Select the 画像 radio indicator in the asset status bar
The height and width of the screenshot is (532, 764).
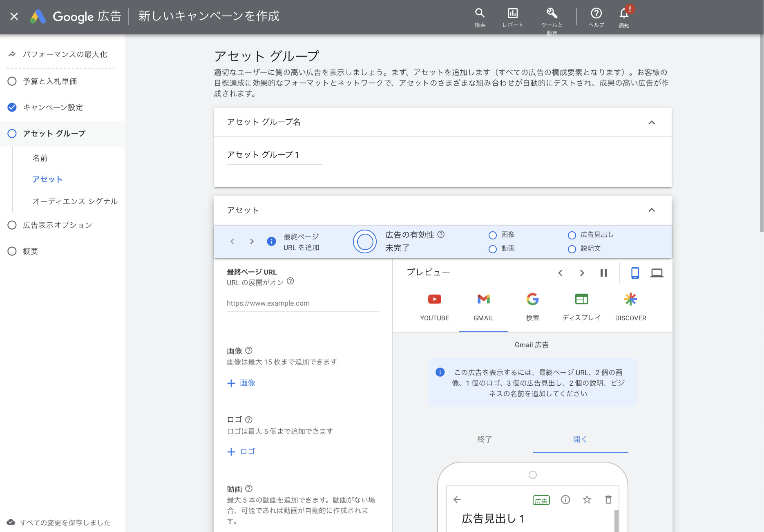click(x=492, y=235)
